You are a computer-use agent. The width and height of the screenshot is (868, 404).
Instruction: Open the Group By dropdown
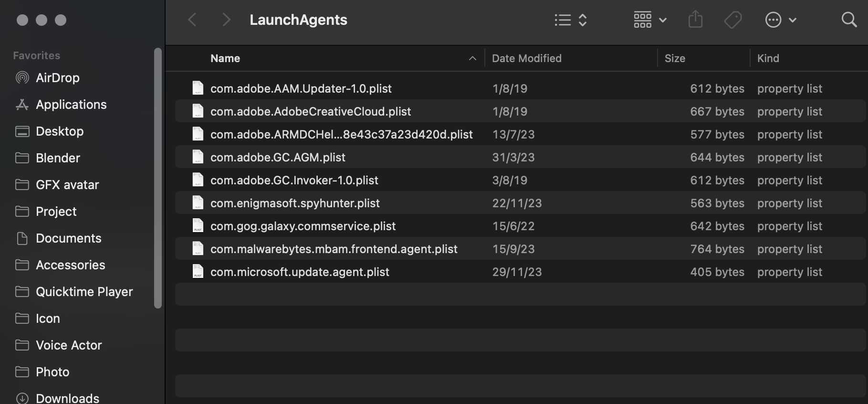[x=649, y=20]
